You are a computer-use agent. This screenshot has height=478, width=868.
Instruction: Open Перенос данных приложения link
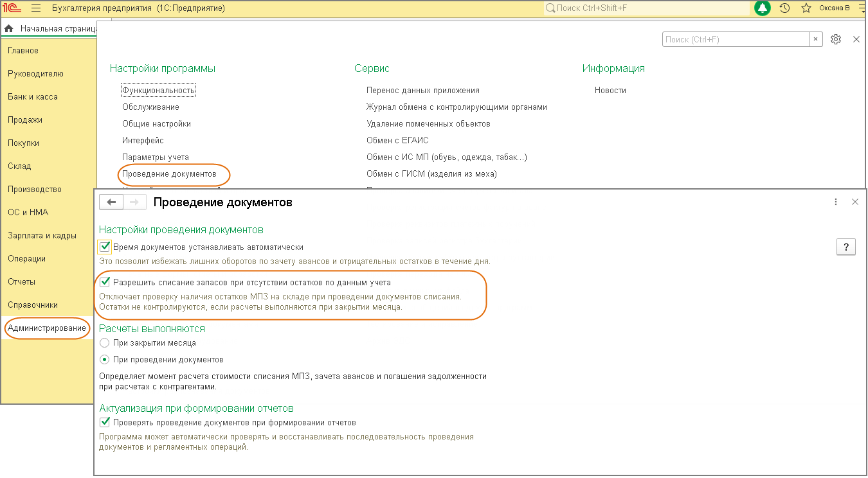point(423,91)
